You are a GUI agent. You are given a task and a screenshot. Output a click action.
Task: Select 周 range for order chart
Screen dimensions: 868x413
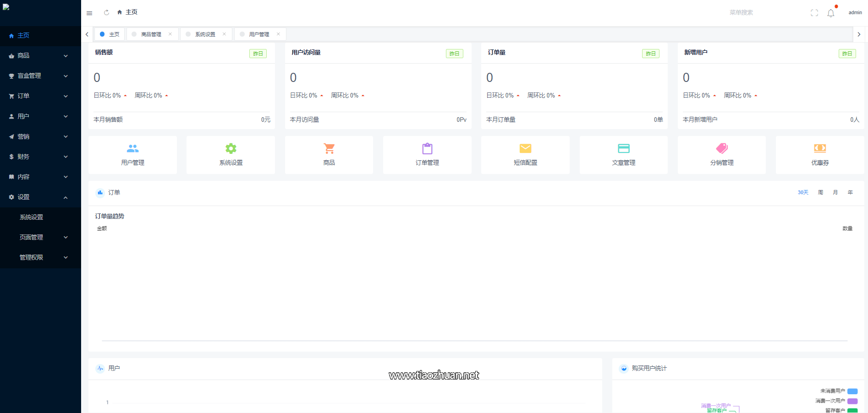point(820,193)
